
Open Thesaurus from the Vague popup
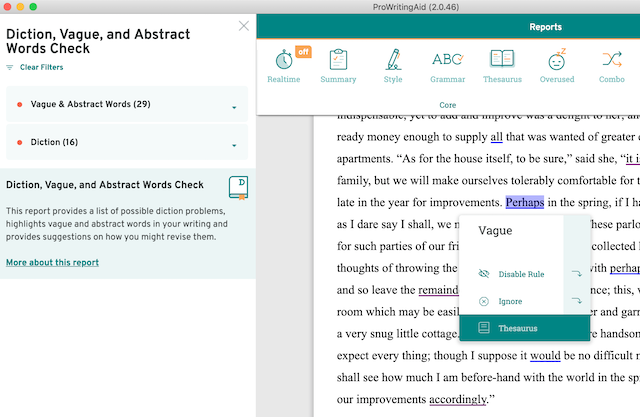524,328
